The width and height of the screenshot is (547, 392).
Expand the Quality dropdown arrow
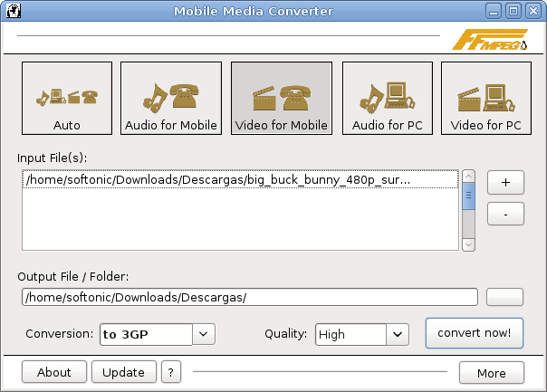pyautogui.click(x=398, y=334)
